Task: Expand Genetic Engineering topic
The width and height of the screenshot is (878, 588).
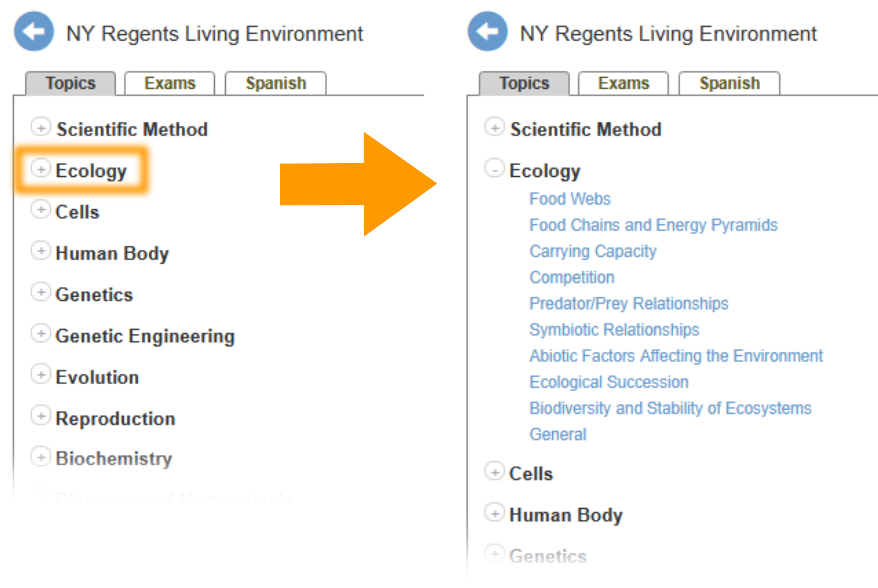Action: [x=41, y=334]
